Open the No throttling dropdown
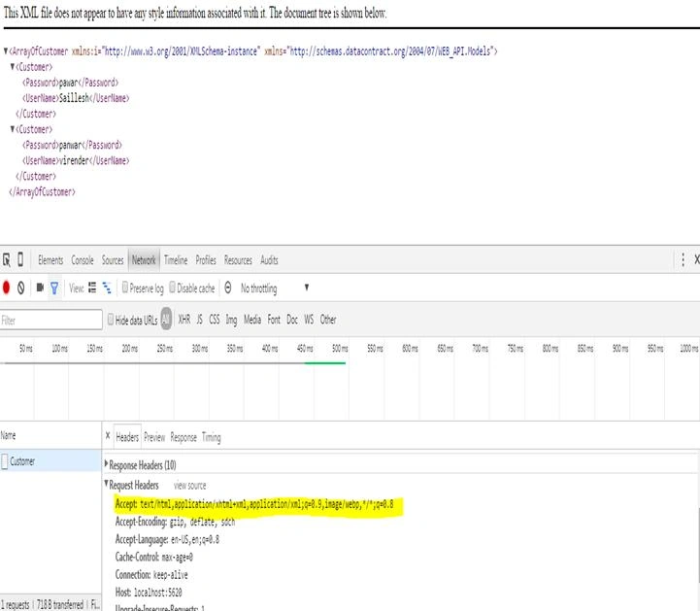Viewport: 700px width, 611px height. point(275,289)
